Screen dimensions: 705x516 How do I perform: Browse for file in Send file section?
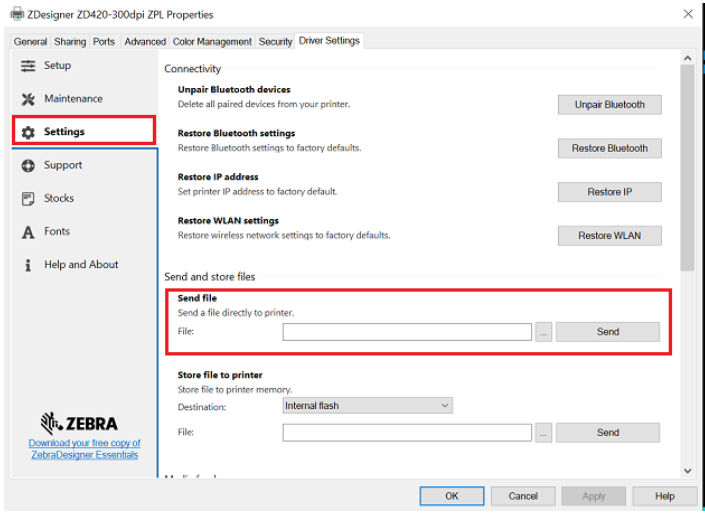coord(543,332)
